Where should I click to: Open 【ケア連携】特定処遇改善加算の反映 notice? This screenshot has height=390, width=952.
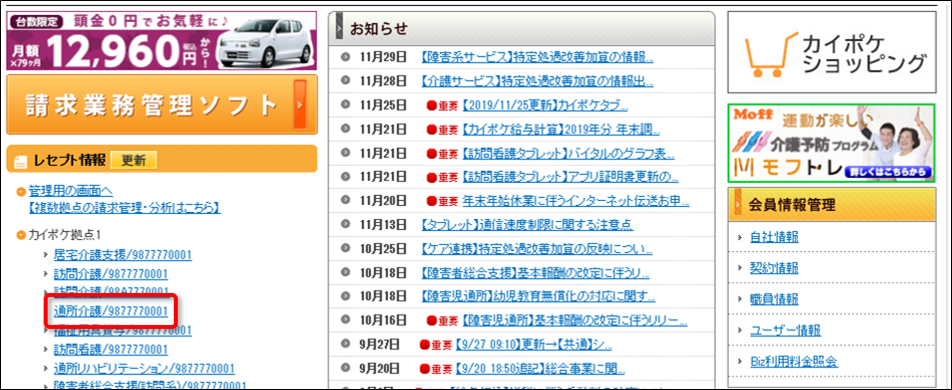[x=536, y=248]
